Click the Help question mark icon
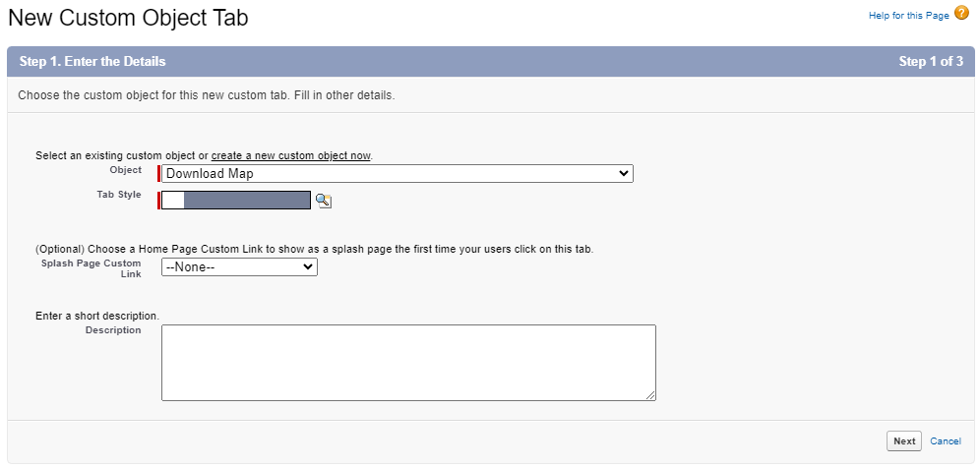 tap(961, 14)
